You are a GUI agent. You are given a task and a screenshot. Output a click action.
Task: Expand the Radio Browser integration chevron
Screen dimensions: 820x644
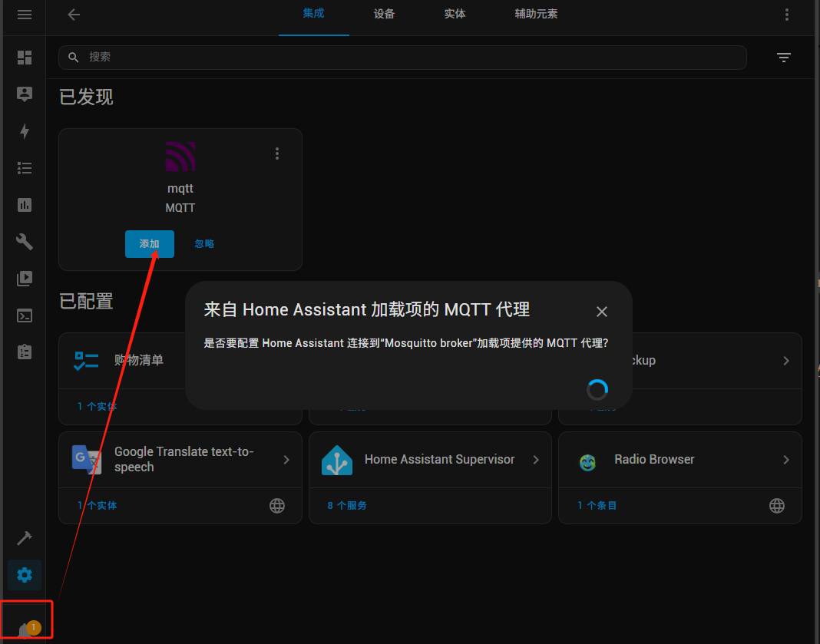pos(785,460)
